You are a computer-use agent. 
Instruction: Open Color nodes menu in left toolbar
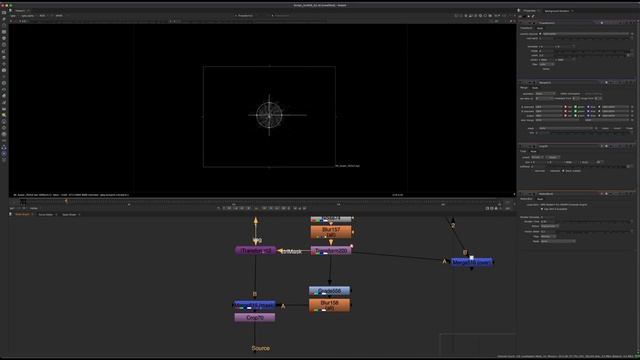tap(4, 38)
